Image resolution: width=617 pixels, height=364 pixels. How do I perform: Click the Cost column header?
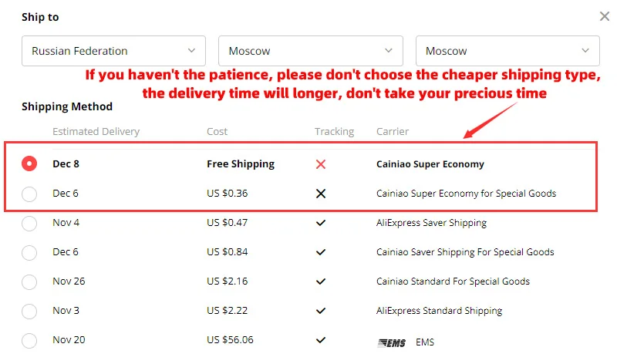click(x=217, y=131)
